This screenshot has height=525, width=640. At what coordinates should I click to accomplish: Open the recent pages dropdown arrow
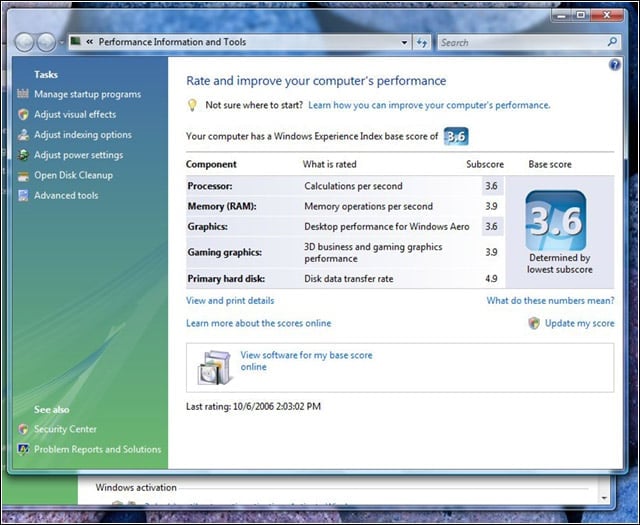click(61, 42)
